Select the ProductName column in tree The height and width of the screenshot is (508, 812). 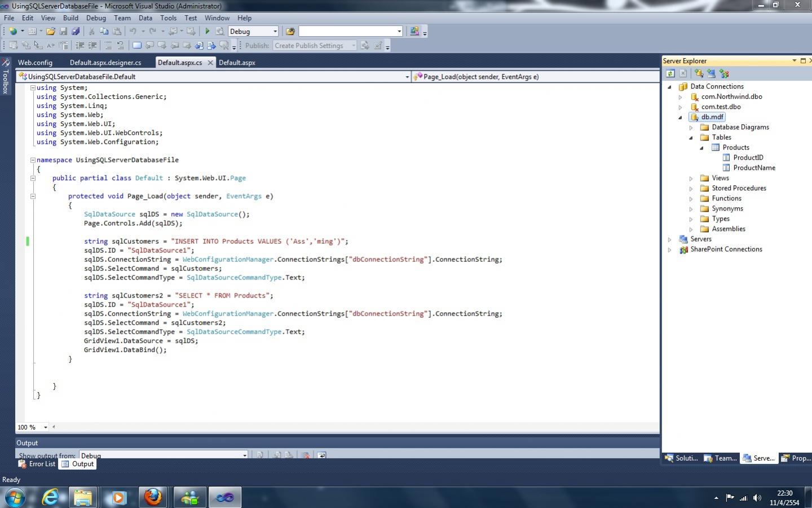coord(754,168)
